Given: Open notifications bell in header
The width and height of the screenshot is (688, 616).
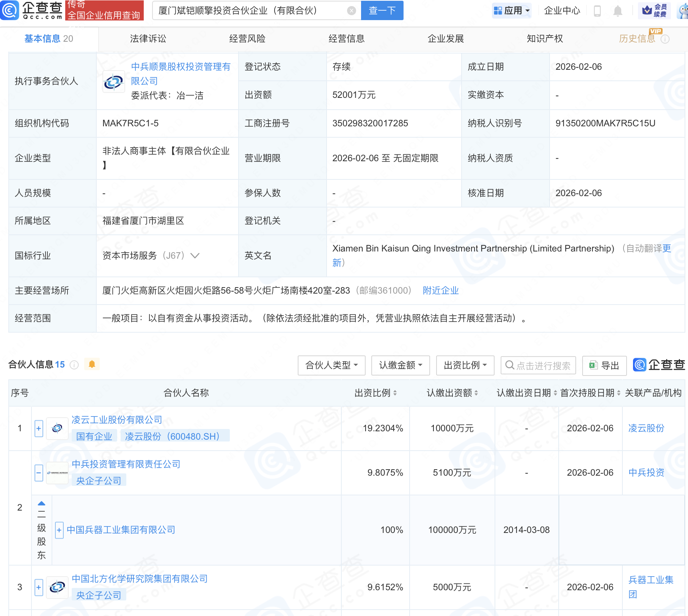Looking at the screenshot, I should click(x=617, y=11).
